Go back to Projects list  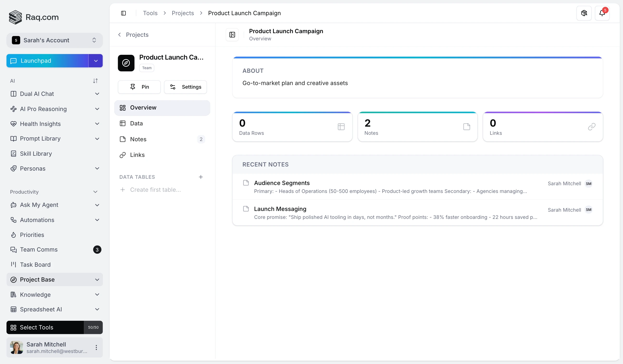133,35
